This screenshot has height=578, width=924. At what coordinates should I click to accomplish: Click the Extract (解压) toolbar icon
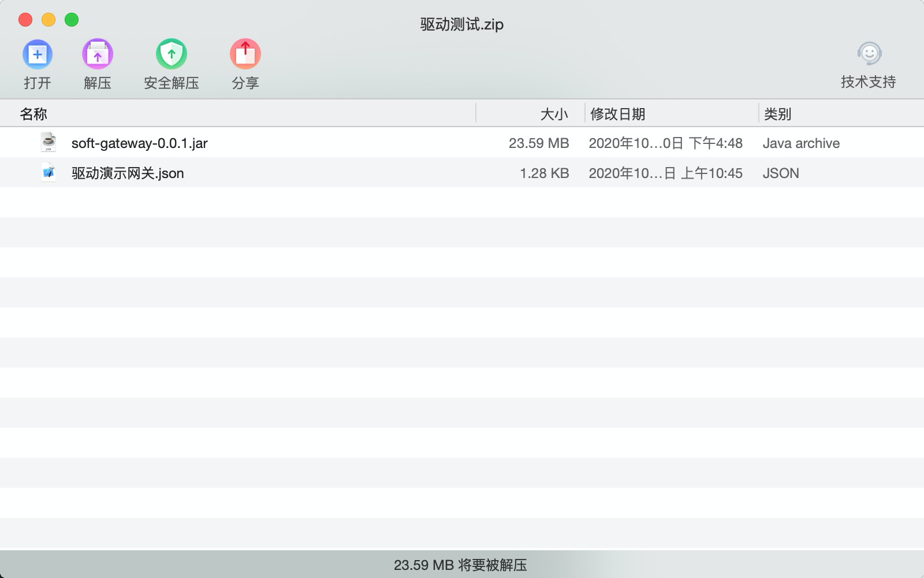coord(97,55)
